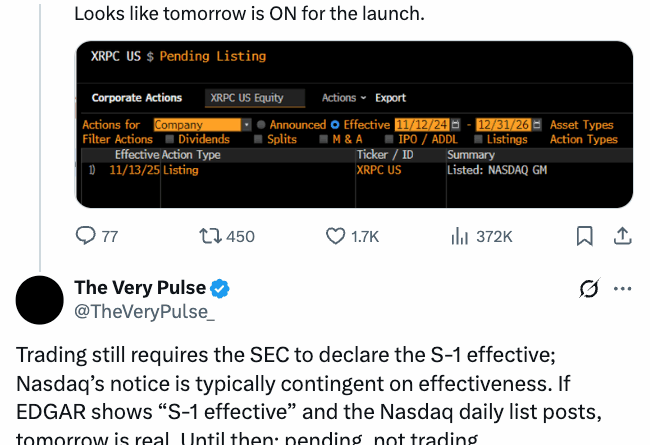Bookmark the XRPC launch post

(x=585, y=236)
